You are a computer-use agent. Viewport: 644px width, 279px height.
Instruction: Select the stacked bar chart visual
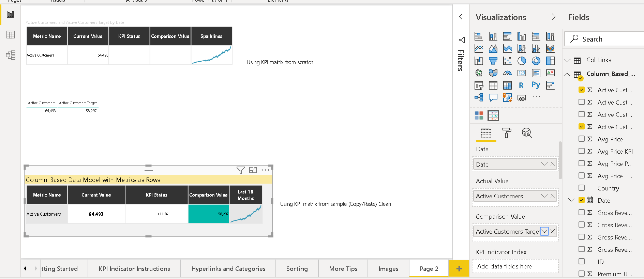(479, 36)
